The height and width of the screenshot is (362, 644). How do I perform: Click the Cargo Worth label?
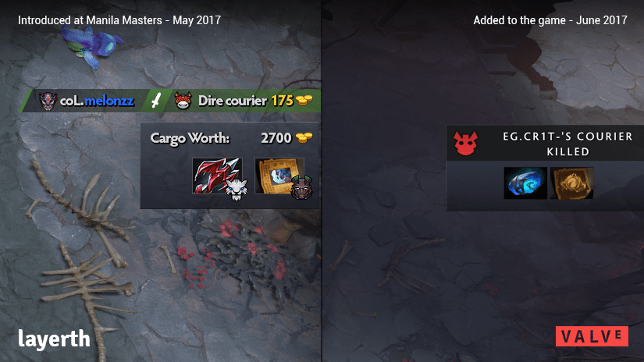coord(190,138)
